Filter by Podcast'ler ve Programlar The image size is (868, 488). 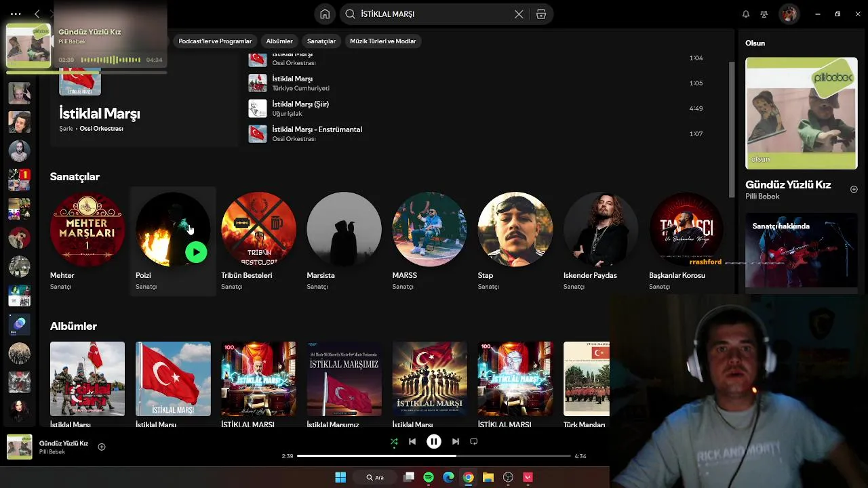coord(215,41)
